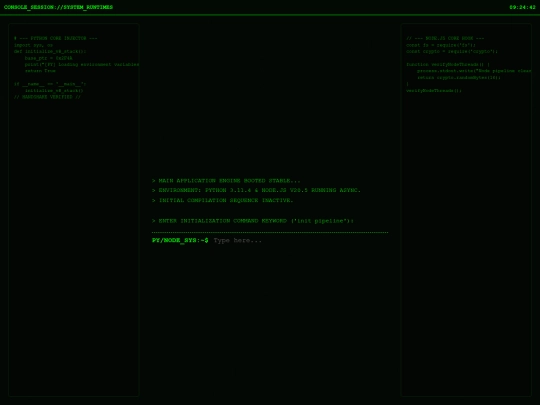Click the 09:24:42 clock in the header
The image size is (540, 405).
tap(522, 7)
